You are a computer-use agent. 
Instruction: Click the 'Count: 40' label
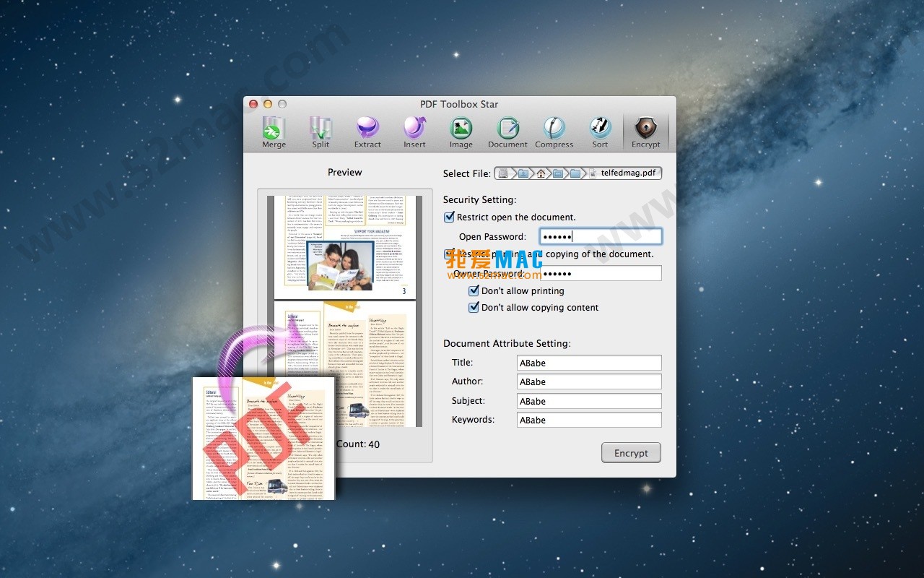(358, 444)
